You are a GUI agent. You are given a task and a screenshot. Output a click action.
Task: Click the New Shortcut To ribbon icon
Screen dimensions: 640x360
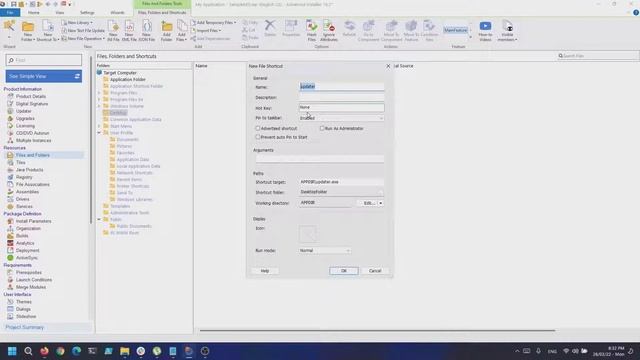click(48, 31)
